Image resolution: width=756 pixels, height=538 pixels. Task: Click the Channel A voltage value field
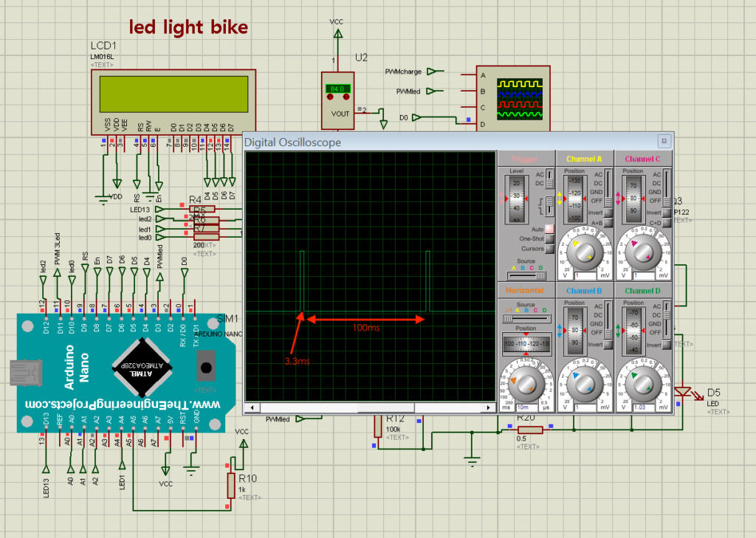(x=585, y=276)
